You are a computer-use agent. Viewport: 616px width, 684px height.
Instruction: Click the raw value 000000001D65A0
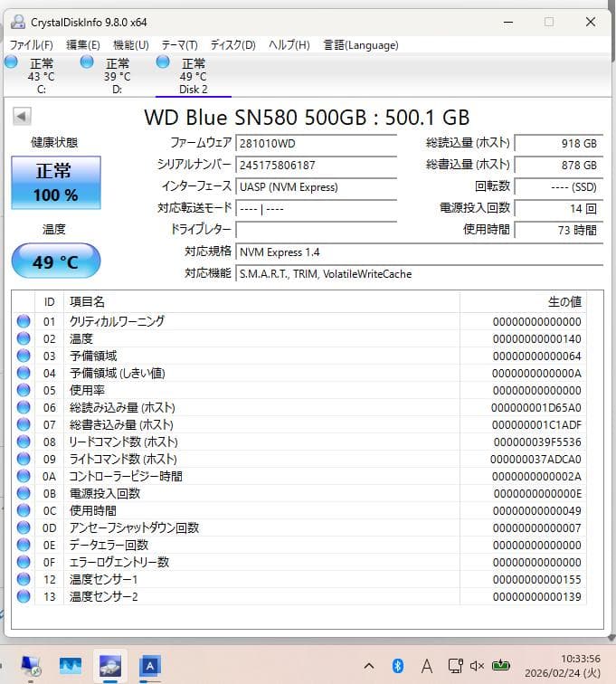(535, 408)
